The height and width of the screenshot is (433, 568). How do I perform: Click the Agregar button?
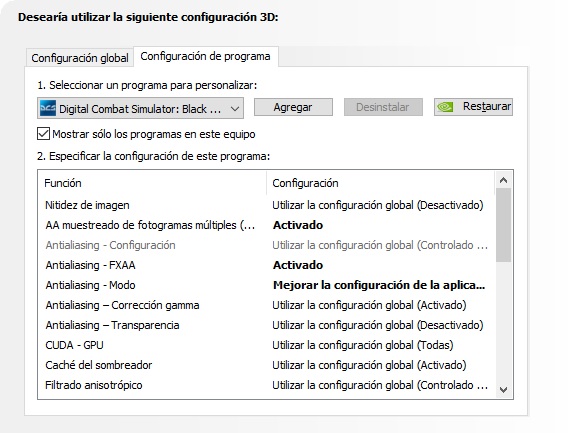coord(293,107)
